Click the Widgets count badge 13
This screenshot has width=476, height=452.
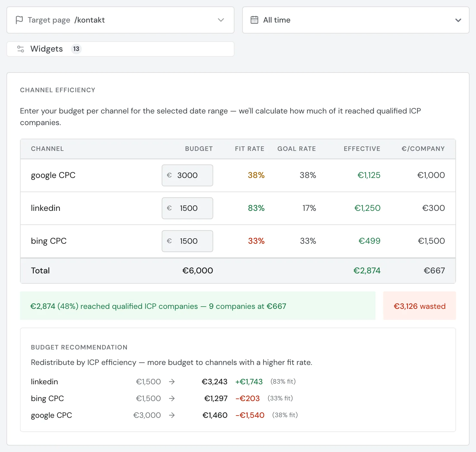tap(76, 49)
